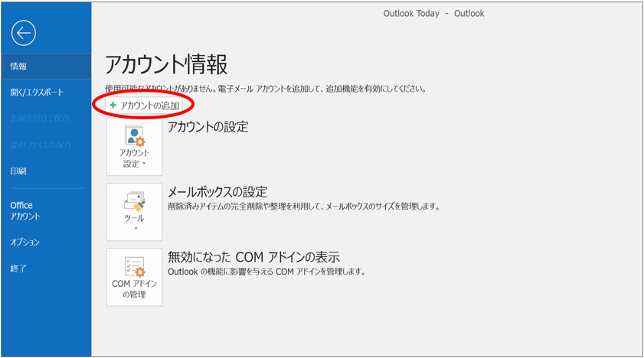Click the アカウント情報 page title
Image resolution: width=644 pixels, height=358 pixels.
[166, 64]
